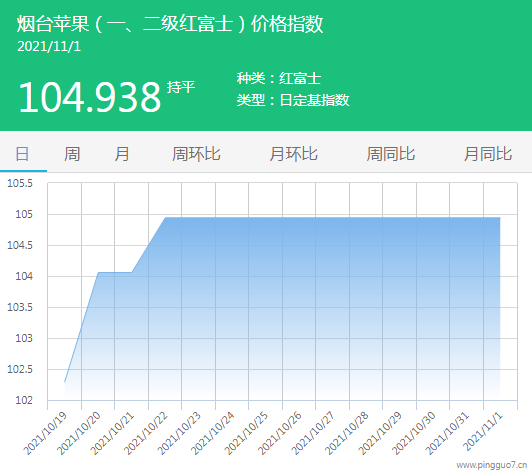
Task: Click the www.pingguo7.cn watermark link
Action: click(492, 465)
